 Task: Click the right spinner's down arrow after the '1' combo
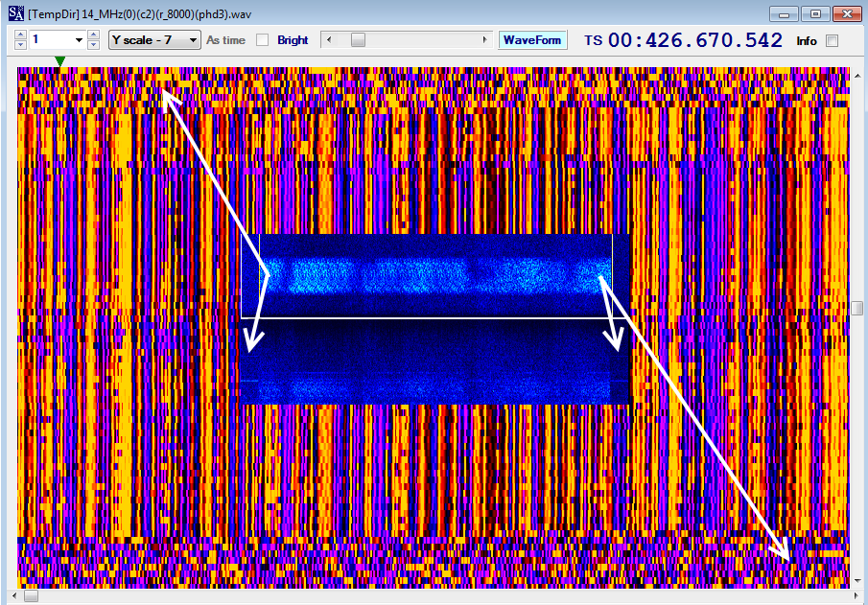[93, 44]
